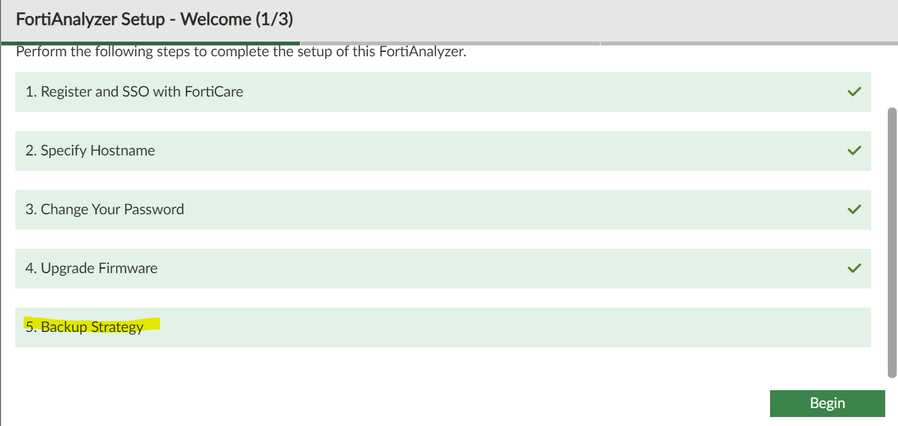
Task: Click the setup instruction sentence text
Action: click(241, 52)
